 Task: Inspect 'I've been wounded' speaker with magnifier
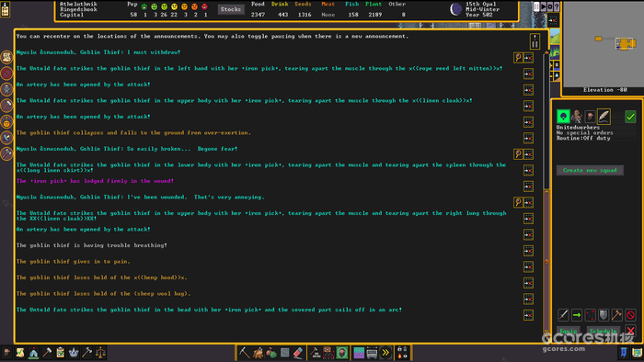518,202
